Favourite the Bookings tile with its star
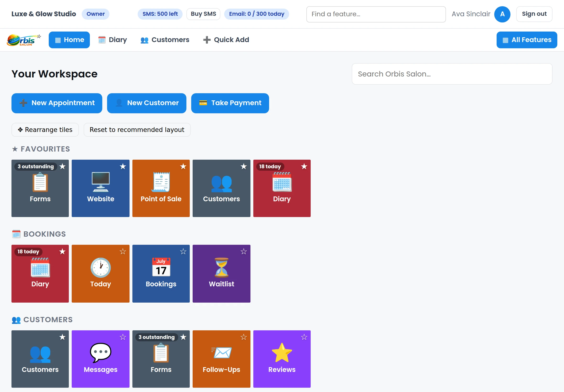 pos(183,251)
